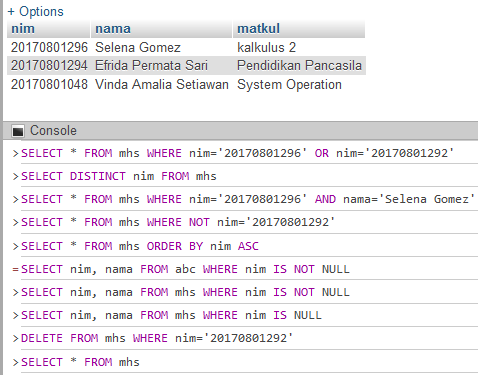The width and height of the screenshot is (478, 375).
Task: Sort by the nim column header
Action: [23, 29]
